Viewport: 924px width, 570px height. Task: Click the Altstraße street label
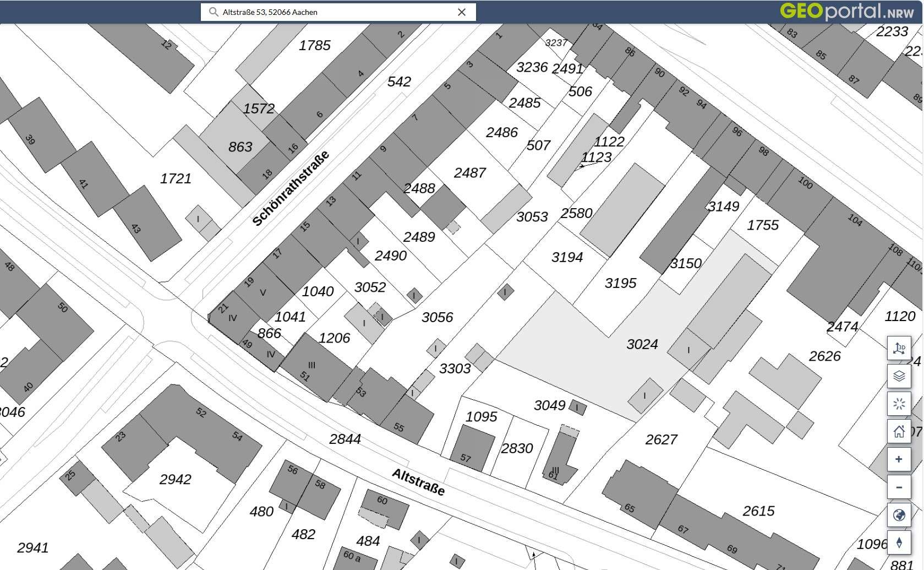(x=418, y=482)
